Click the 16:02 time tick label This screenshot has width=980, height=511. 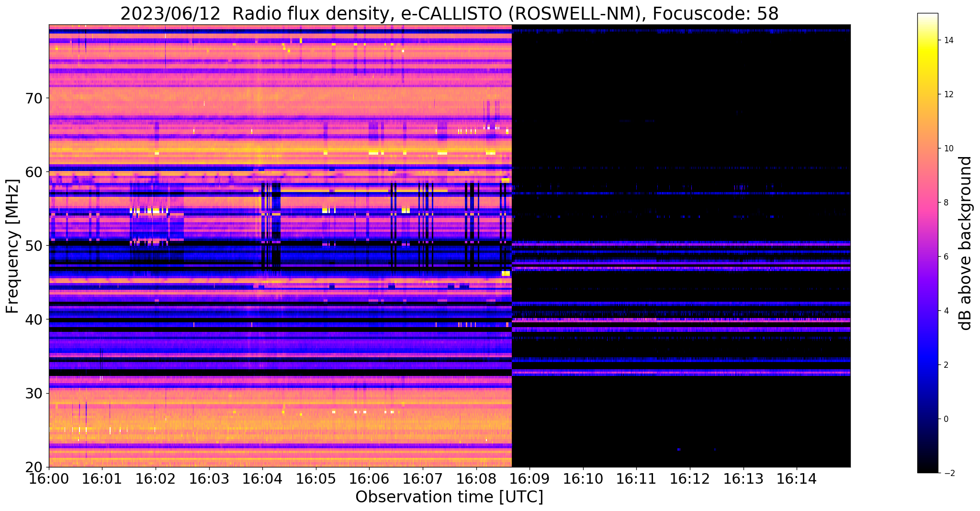point(155,478)
